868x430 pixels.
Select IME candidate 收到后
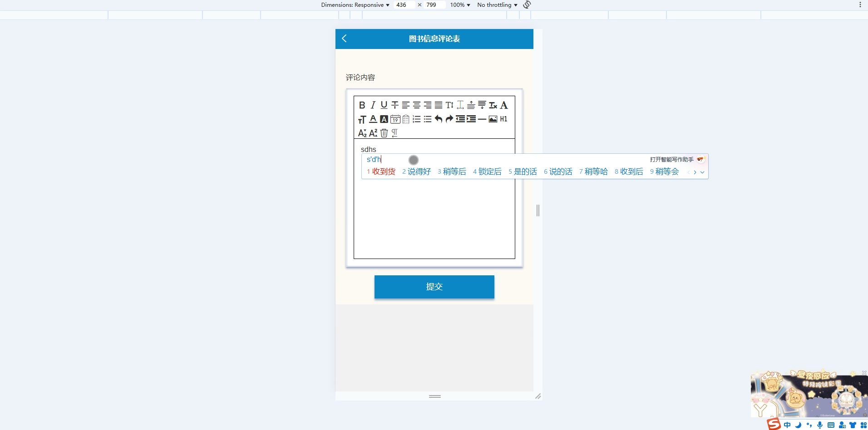(x=629, y=171)
